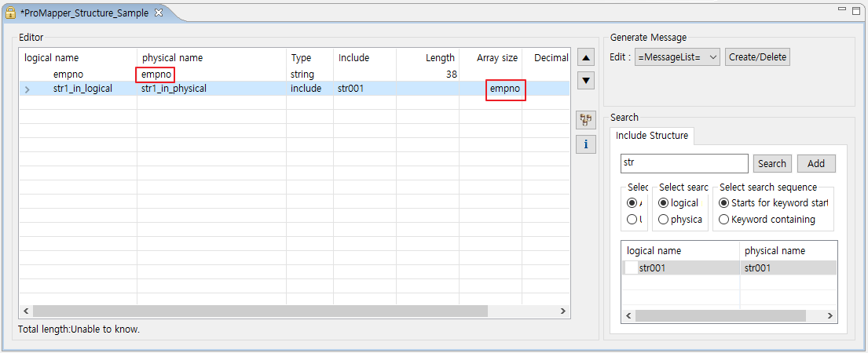Image resolution: width=868 pixels, height=353 pixels.
Task: Click the Add button
Action: 816,163
